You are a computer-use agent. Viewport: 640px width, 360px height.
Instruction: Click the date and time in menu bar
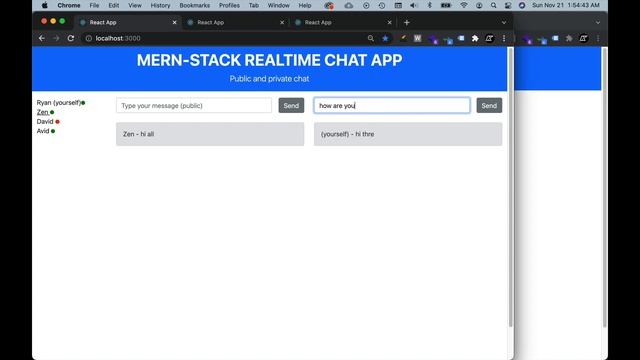(x=566, y=5)
